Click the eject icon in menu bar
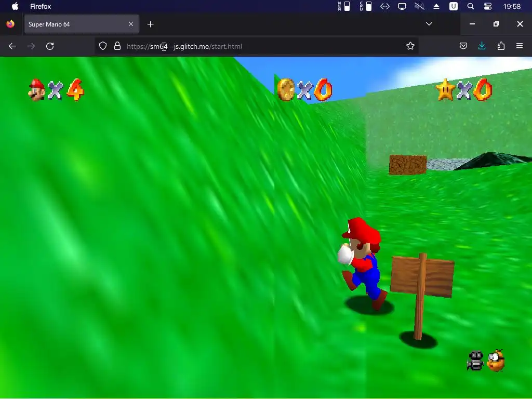532x399 pixels. tap(436, 6)
